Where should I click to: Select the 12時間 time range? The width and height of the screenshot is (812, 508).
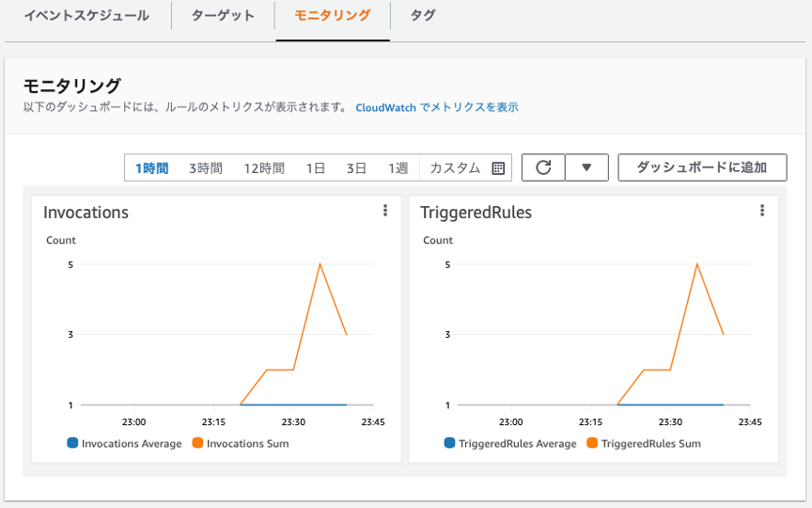point(263,168)
